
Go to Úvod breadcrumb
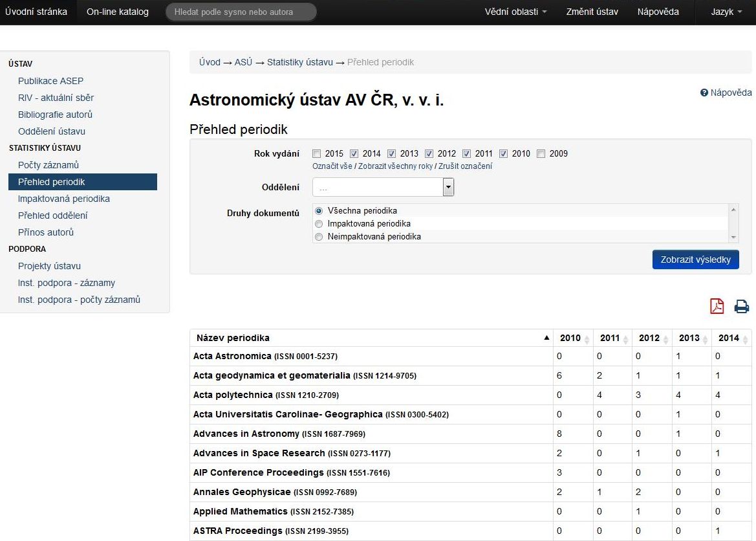[210, 62]
